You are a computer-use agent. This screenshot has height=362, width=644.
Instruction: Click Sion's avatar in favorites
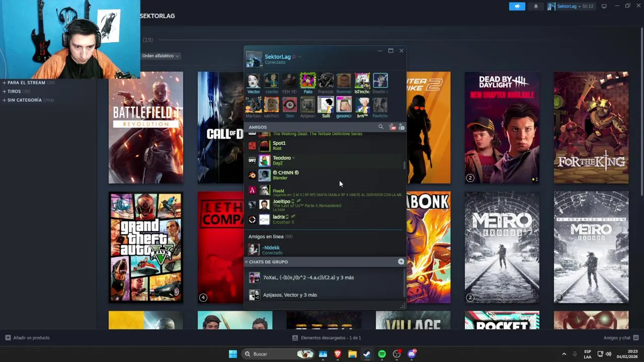pos(290,105)
